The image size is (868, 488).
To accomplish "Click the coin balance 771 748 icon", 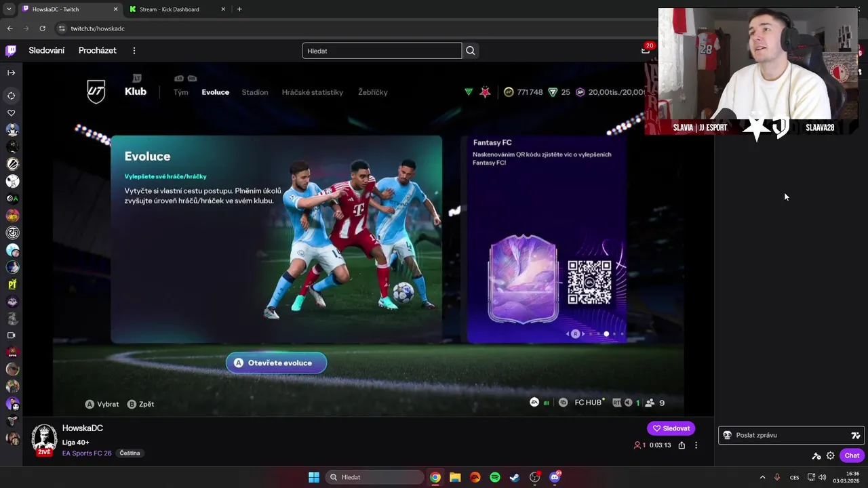I will pos(509,92).
